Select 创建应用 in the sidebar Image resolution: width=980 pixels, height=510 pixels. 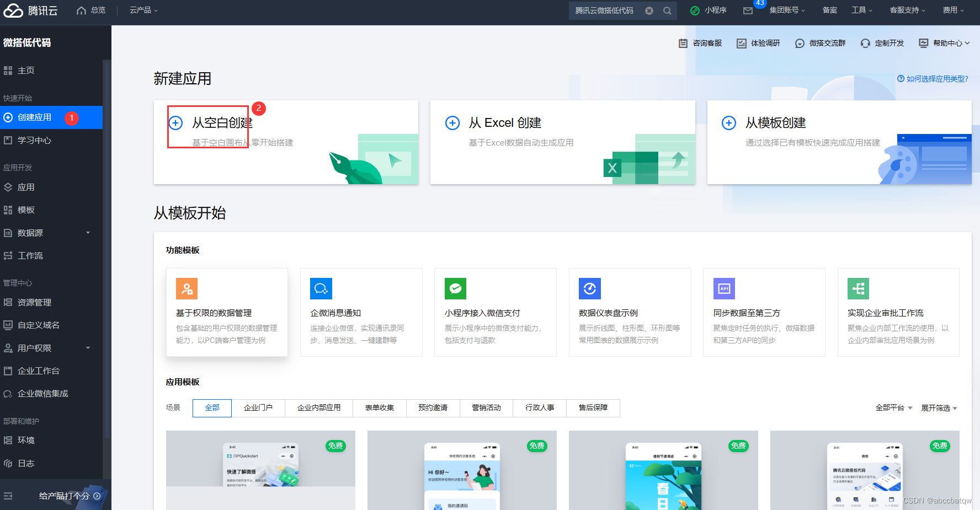pyautogui.click(x=51, y=117)
